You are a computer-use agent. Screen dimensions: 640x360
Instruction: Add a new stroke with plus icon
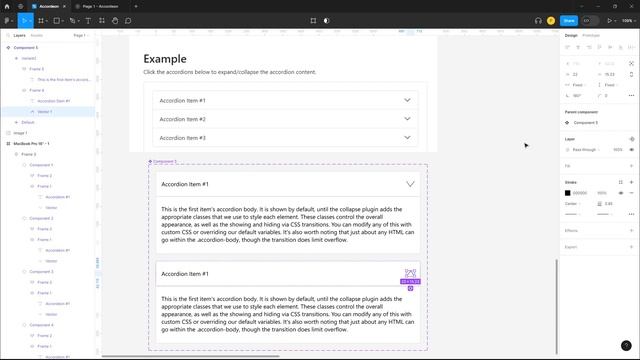631,182
